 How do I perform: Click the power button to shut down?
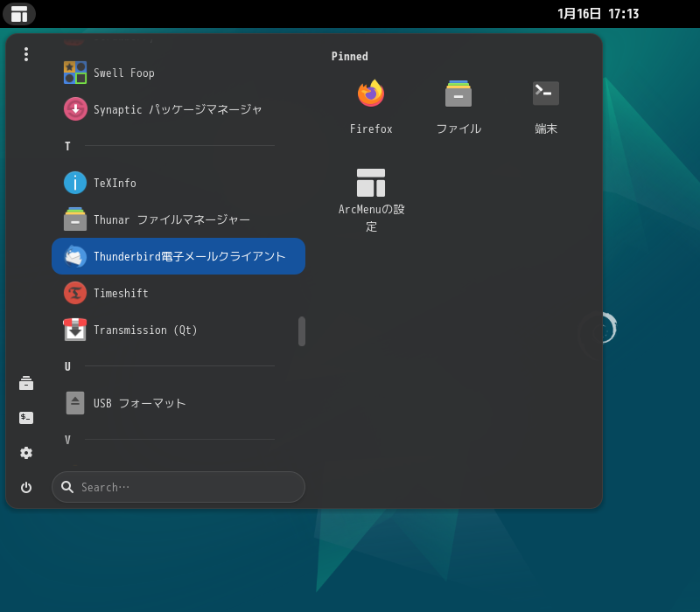[x=26, y=487]
